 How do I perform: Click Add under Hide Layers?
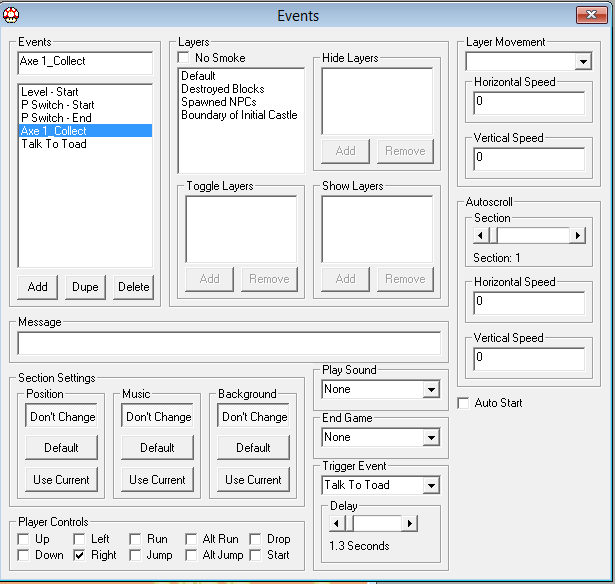[x=346, y=151]
